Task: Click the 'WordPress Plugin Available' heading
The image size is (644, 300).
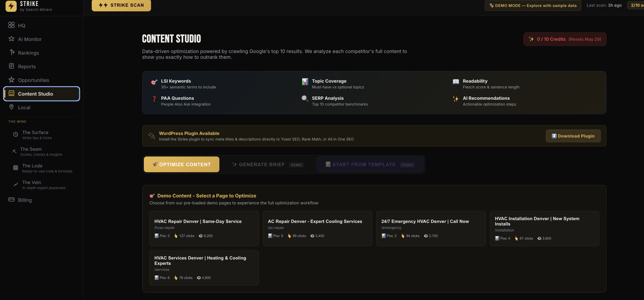Action: (x=189, y=133)
